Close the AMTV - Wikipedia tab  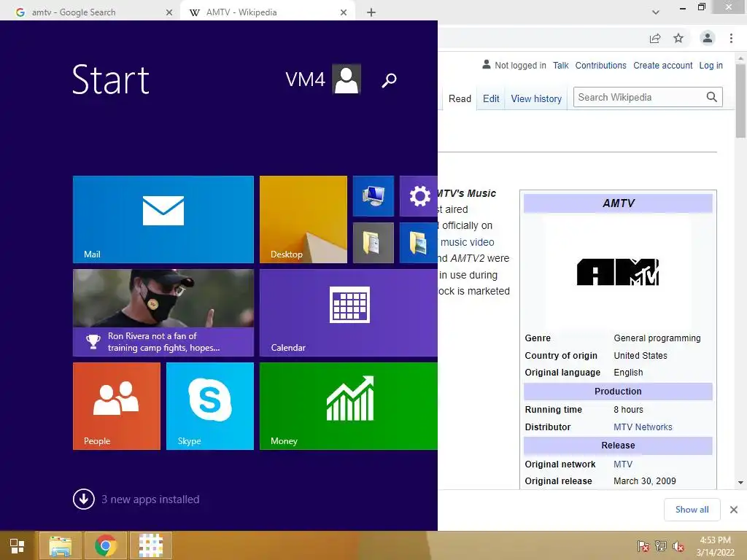coord(344,12)
